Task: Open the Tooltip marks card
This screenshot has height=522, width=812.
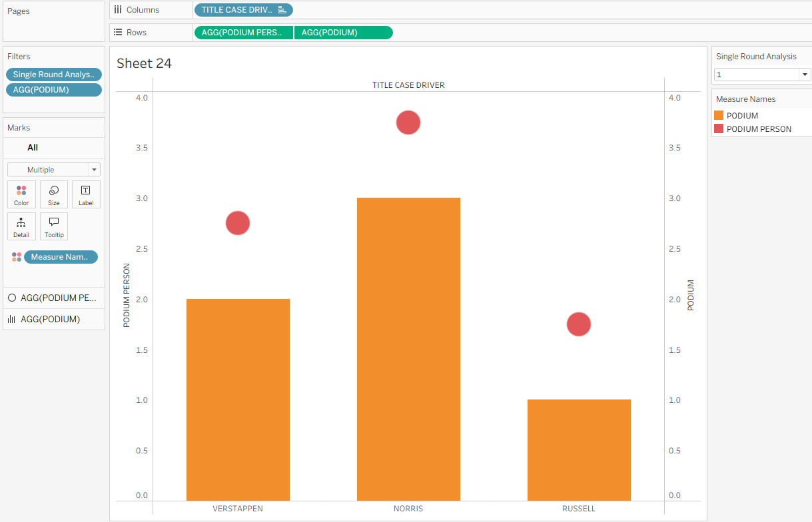Action: pyautogui.click(x=54, y=226)
